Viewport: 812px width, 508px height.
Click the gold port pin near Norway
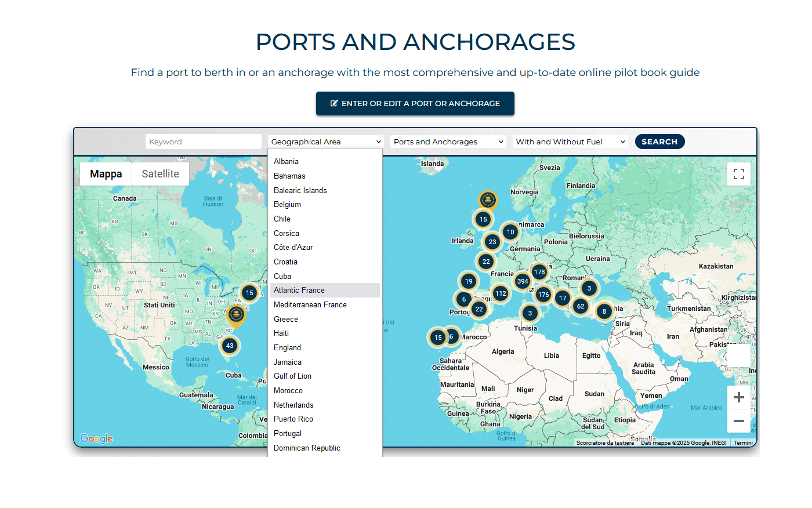coord(488,201)
